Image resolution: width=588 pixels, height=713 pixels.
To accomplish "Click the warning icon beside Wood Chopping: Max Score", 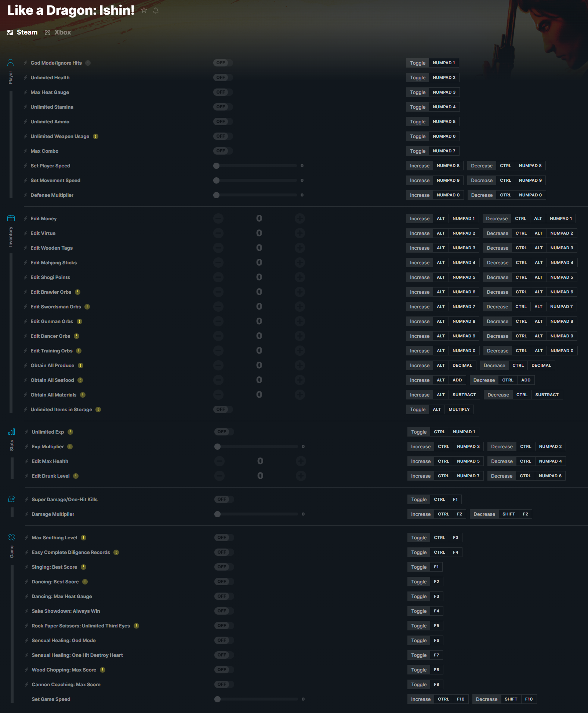I will [x=102, y=670].
